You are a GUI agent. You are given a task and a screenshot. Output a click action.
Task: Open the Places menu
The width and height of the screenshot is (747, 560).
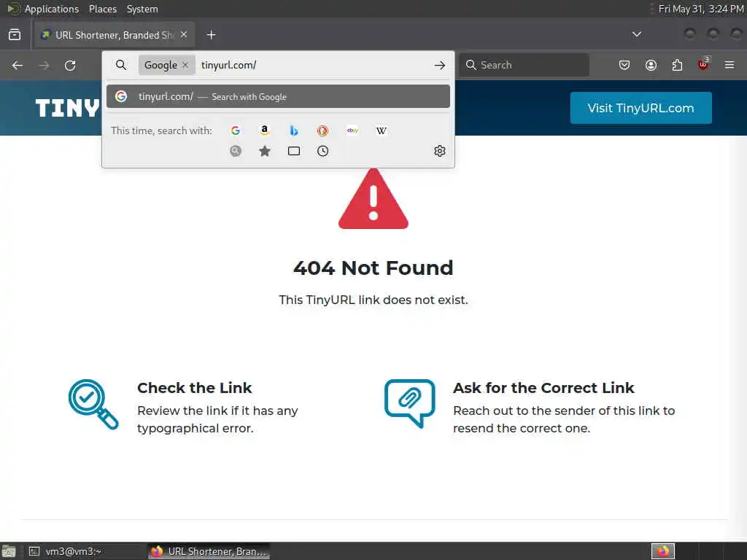[x=102, y=9]
